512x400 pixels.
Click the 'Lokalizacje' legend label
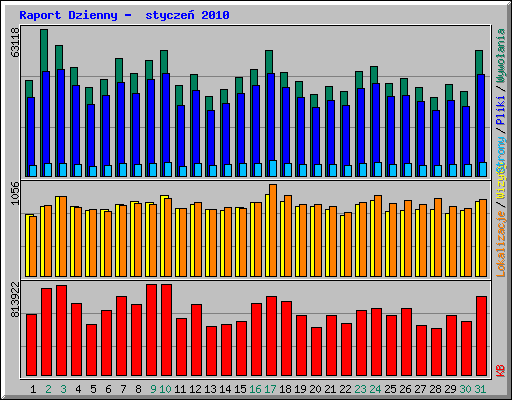501,244
